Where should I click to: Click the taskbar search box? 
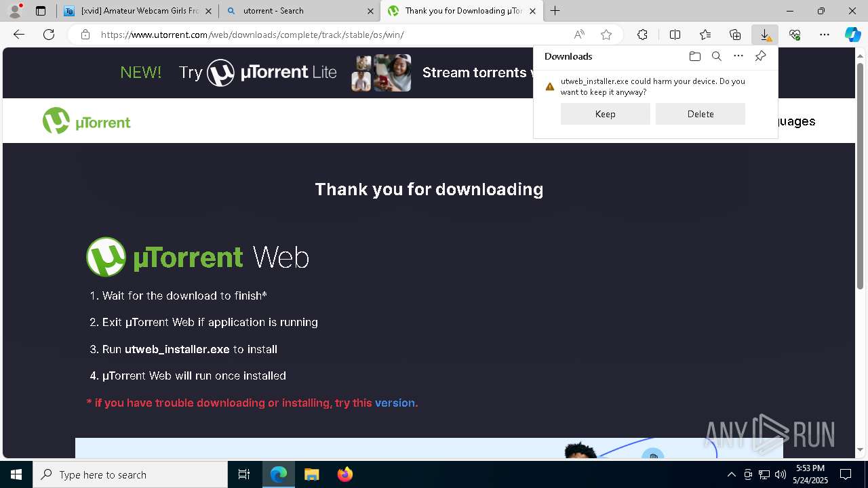tap(130, 474)
